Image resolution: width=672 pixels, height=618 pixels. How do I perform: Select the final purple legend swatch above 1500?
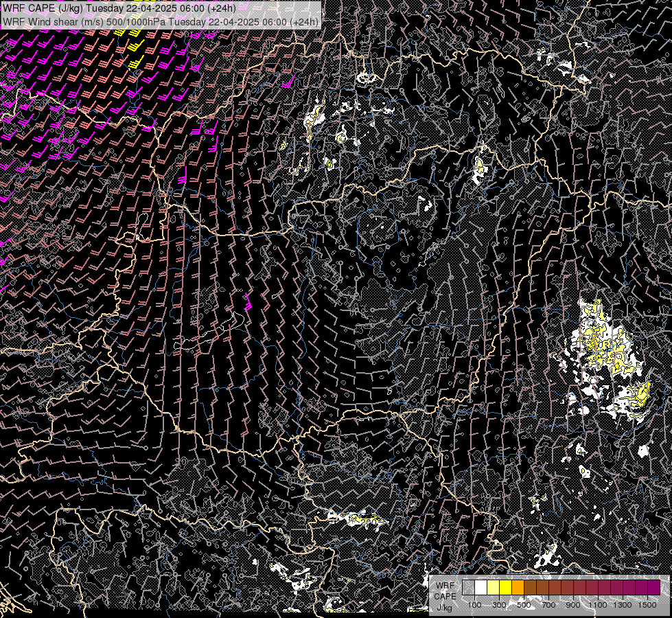tap(653, 587)
